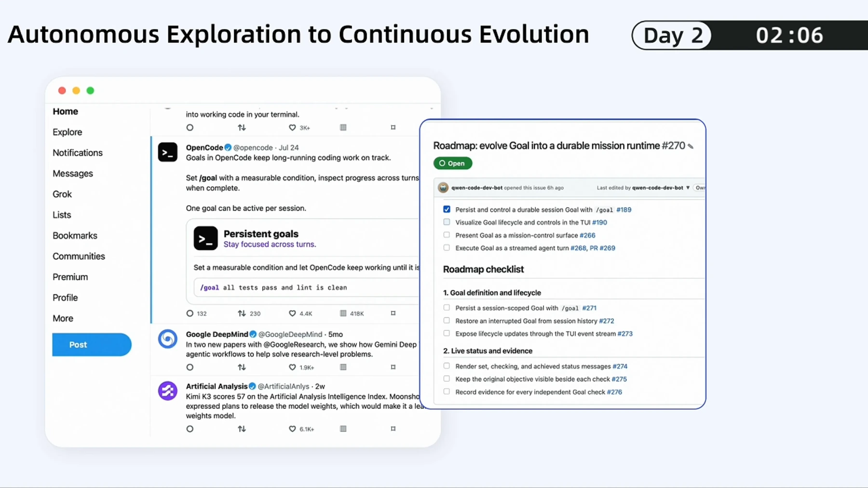Uncheck the 'Persist and control a durable session Goal' checkbox
Image resolution: width=868 pixels, height=488 pixels.
(447, 209)
